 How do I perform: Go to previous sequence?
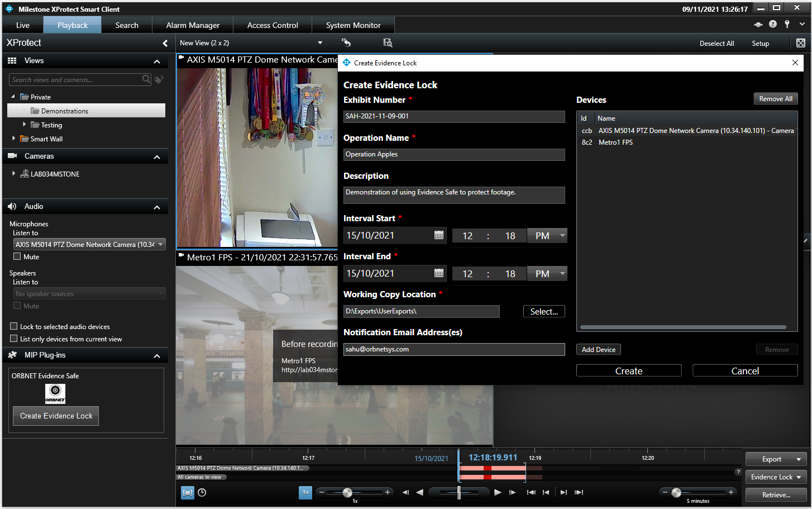pos(546,492)
